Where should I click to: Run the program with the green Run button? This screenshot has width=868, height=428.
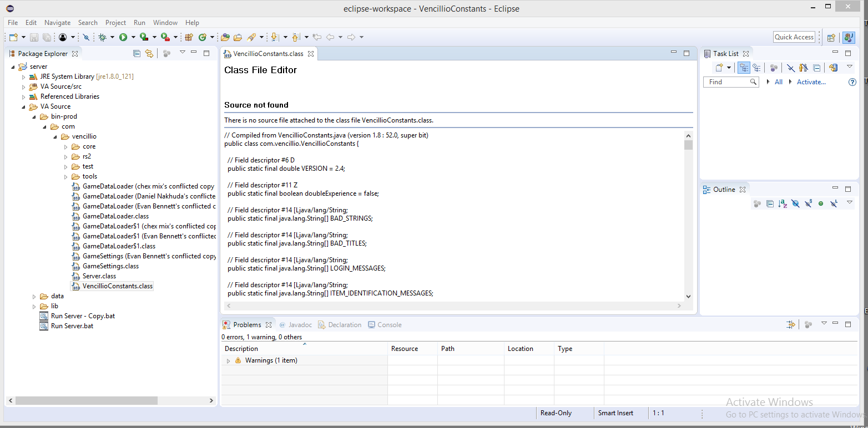point(123,37)
